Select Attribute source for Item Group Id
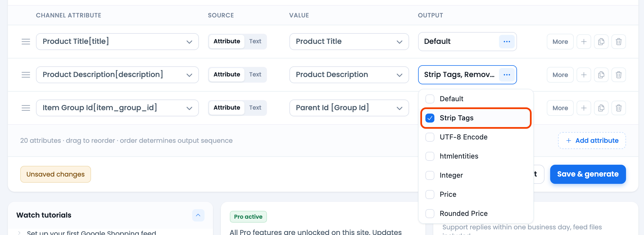 [227, 108]
